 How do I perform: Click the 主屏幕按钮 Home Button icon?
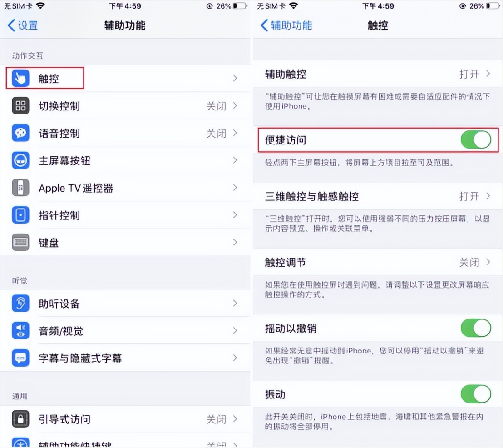pos(20,160)
